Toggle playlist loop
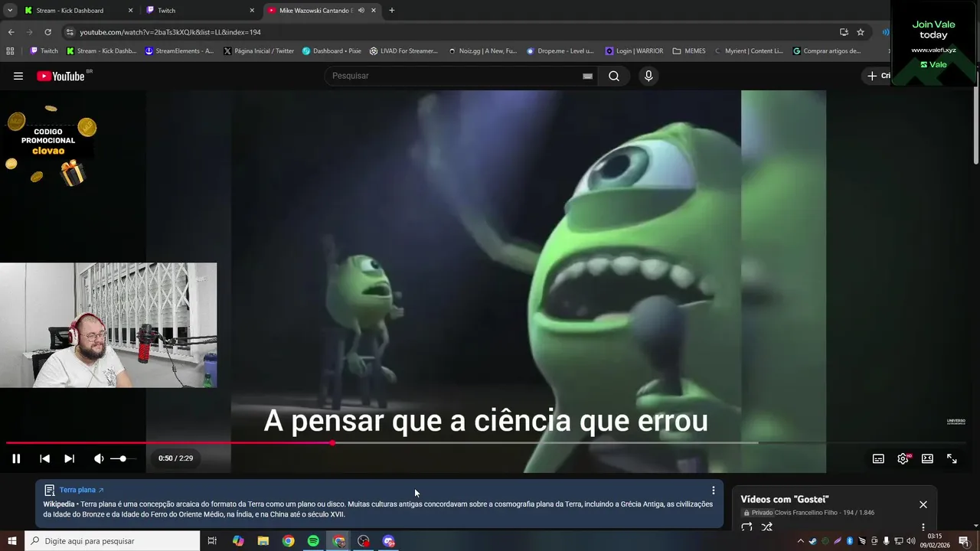Viewport: 980px width, 551px height. tap(746, 527)
